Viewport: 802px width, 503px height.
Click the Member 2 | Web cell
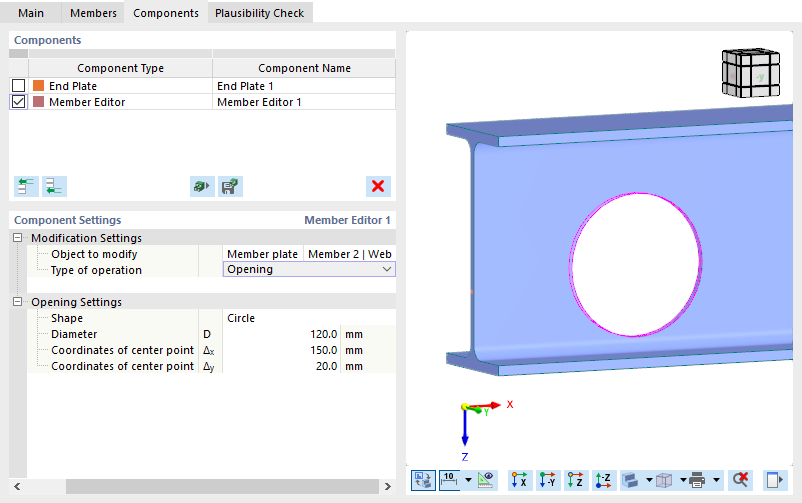click(x=350, y=254)
